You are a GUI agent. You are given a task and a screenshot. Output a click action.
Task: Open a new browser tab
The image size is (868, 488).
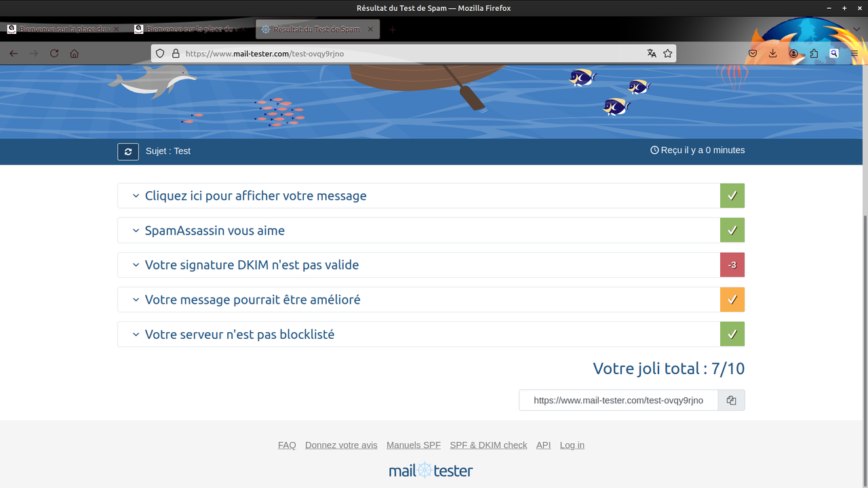click(x=392, y=29)
